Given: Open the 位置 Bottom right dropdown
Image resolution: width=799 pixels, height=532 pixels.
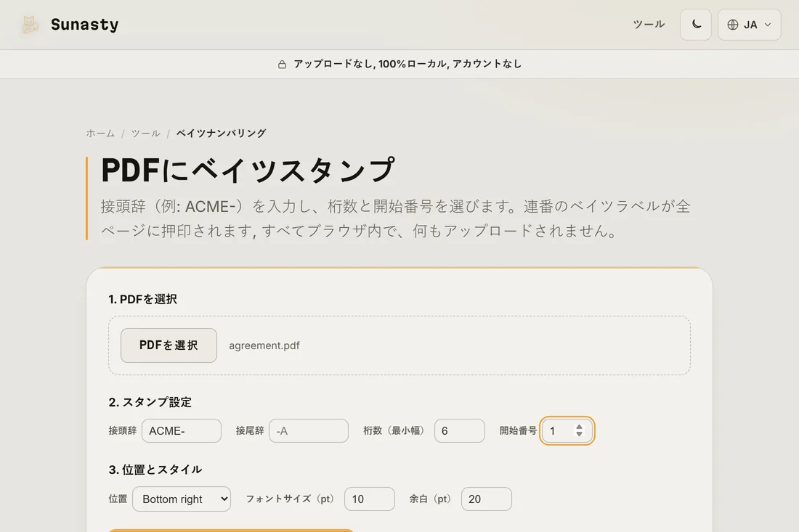Looking at the screenshot, I should tap(182, 499).
